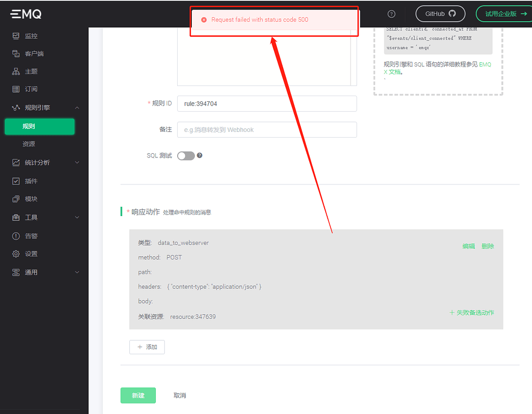Open the settings (设置) gear icon
The width and height of the screenshot is (532, 414).
pos(16,253)
